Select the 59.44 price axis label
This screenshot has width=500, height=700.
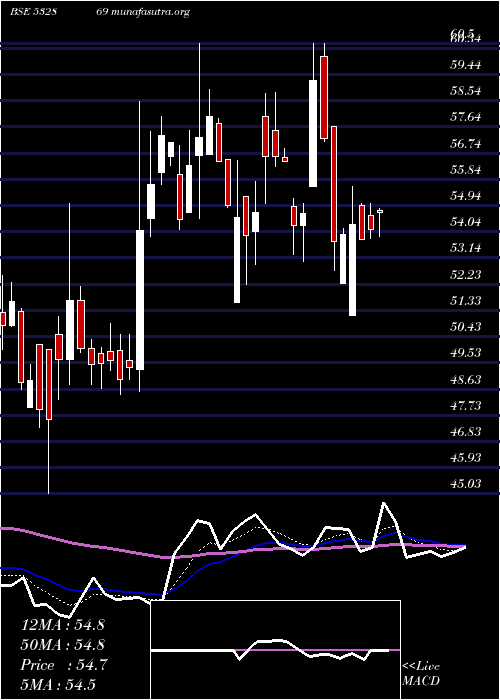(466, 65)
